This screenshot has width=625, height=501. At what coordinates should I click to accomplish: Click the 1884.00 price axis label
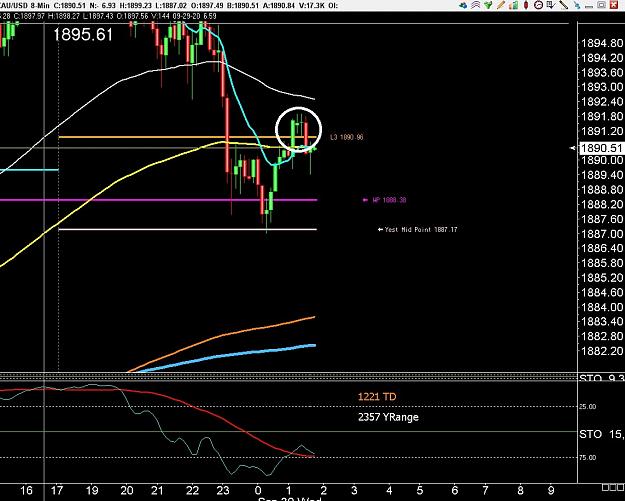602,307
